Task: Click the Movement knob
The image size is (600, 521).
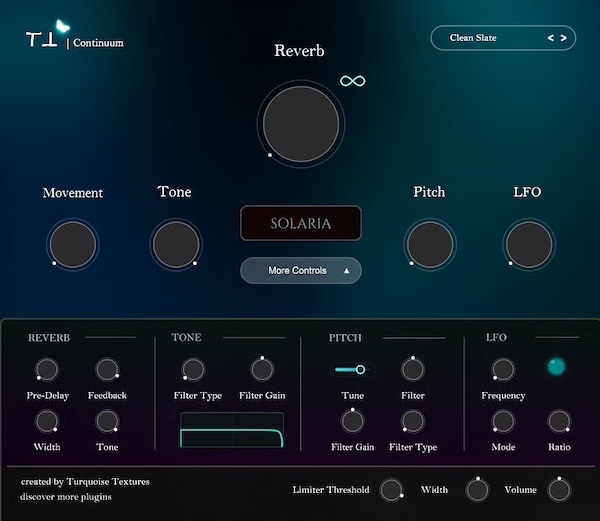Action: (73, 245)
